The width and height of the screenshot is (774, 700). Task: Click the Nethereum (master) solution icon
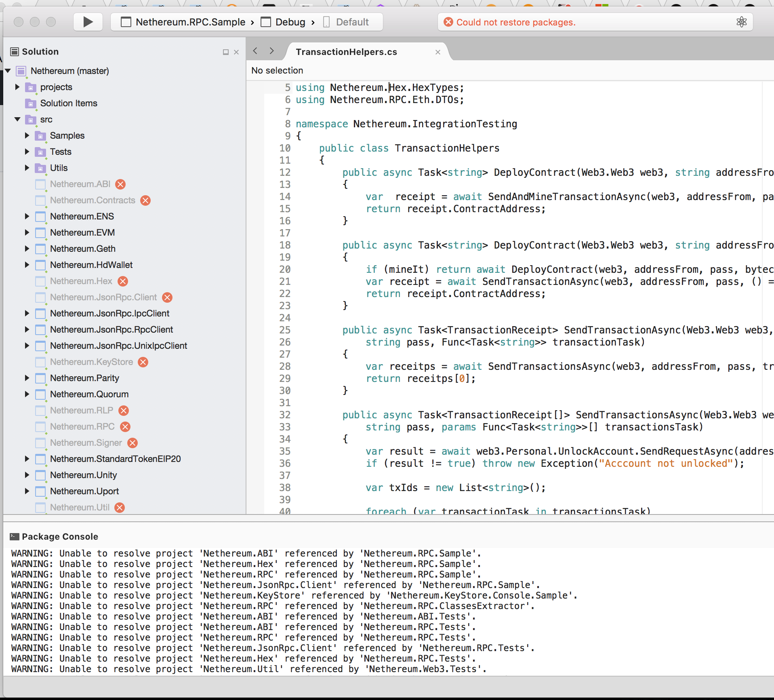click(x=21, y=71)
